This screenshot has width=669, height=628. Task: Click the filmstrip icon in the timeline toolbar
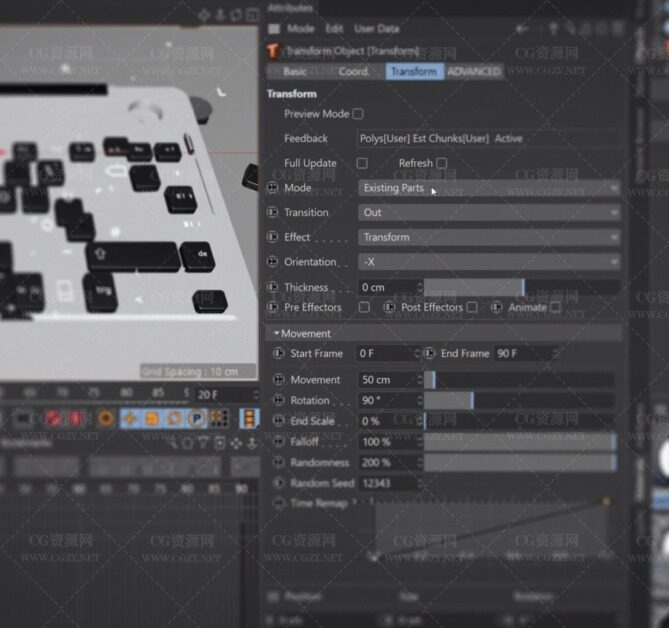241,418
